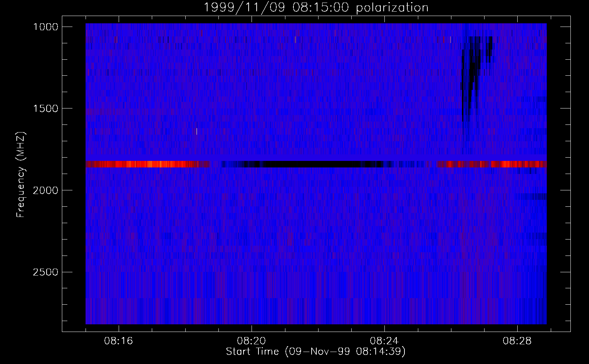Click the bright red band segment near 08:16
Viewport: 589px width, 364px height.
tap(147, 164)
